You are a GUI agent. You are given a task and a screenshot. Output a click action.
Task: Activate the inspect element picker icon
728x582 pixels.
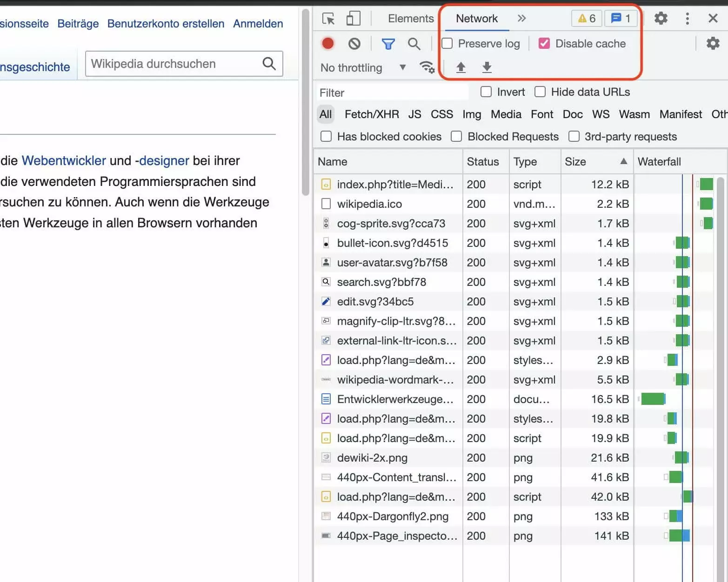click(328, 19)
